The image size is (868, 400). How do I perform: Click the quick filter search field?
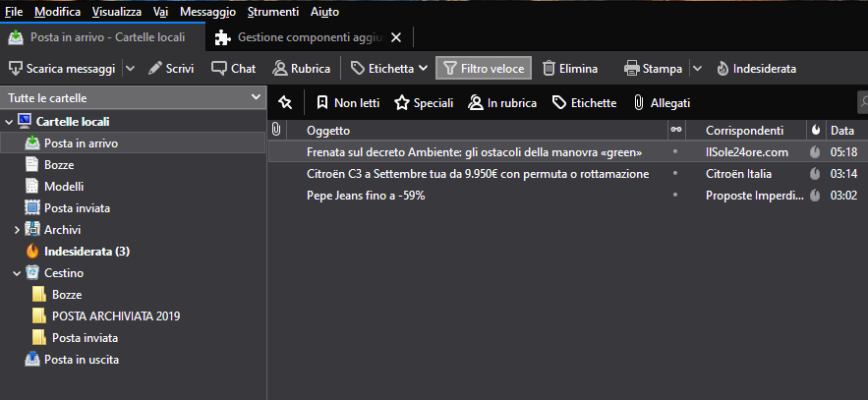(862, 102)
